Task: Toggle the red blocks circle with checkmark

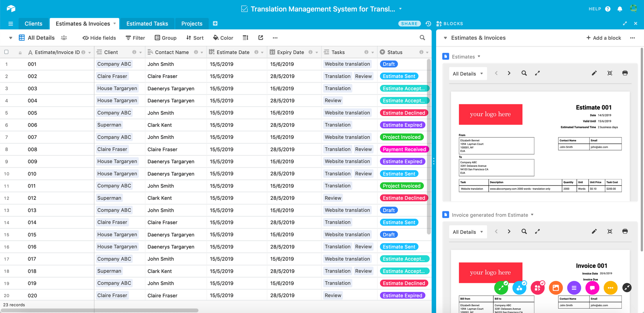Action: [537, 288]
